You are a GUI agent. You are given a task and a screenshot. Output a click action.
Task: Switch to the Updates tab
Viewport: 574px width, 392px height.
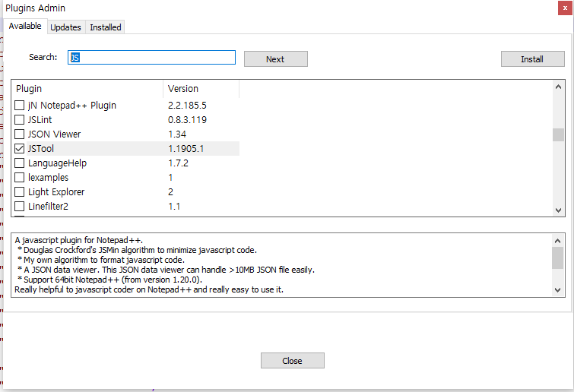pyautogui.click(x=65, y=27)
